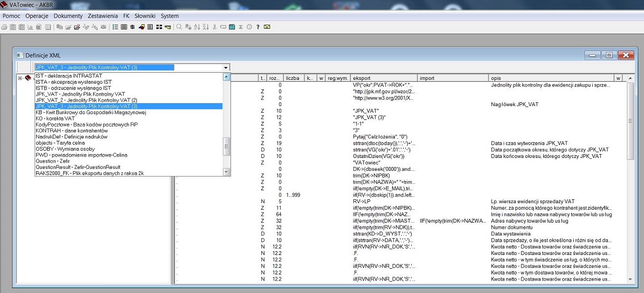Click the clock icon in the toolbar
This screenshot has width=644, height=293.
(249, 27)
